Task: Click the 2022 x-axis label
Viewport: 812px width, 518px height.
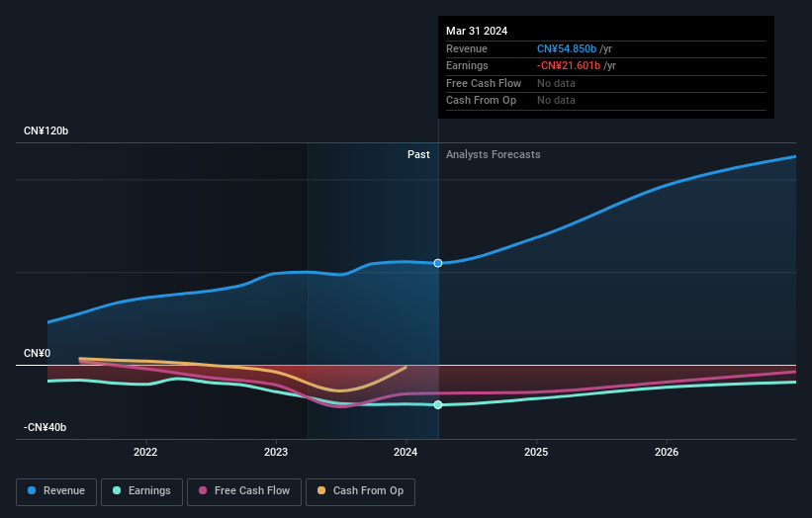Action: click(x=145, y=452)
